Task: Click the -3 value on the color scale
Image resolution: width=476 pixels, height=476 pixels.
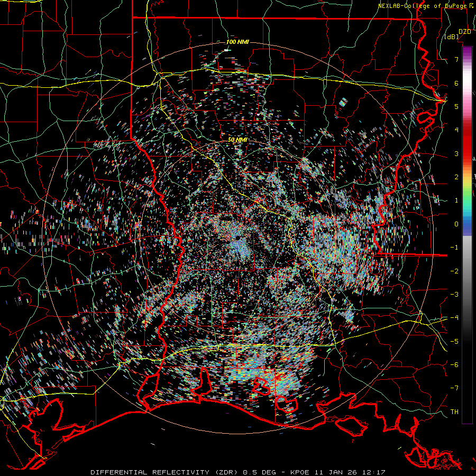Action: coord(454,295)
